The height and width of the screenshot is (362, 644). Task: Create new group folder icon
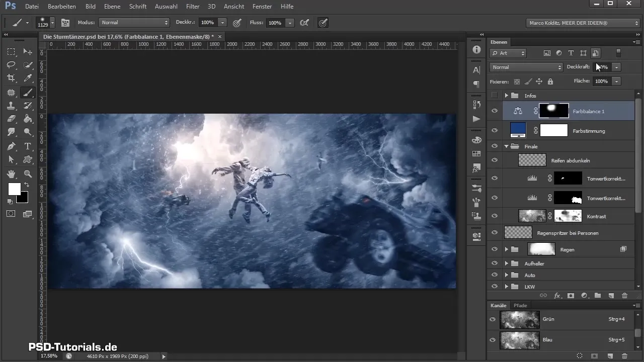(598, 296)
